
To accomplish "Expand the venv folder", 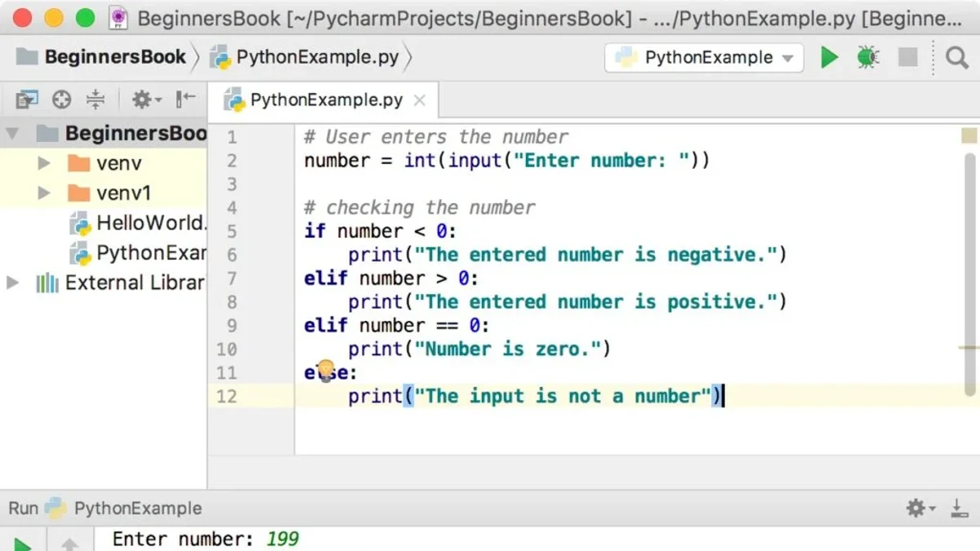I will pos(44,163).
